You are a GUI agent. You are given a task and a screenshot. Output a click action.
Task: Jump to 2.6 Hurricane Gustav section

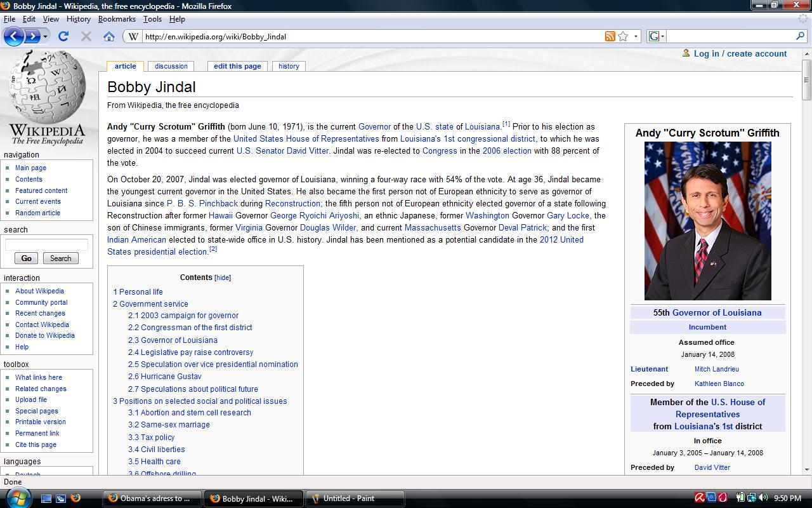[164, 377]
